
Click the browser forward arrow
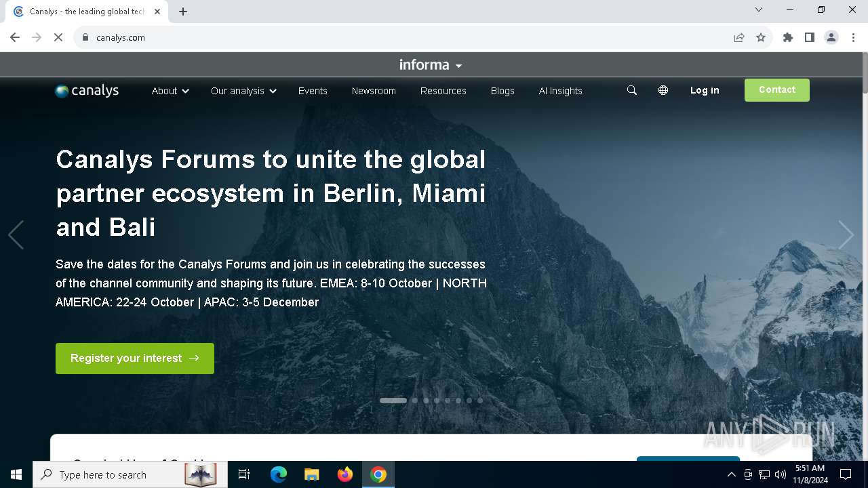[37, 37]
